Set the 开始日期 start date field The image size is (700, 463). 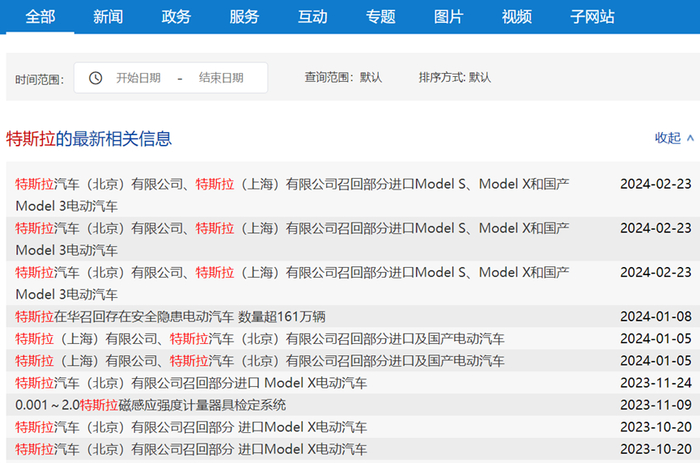[x=138, y=78]
